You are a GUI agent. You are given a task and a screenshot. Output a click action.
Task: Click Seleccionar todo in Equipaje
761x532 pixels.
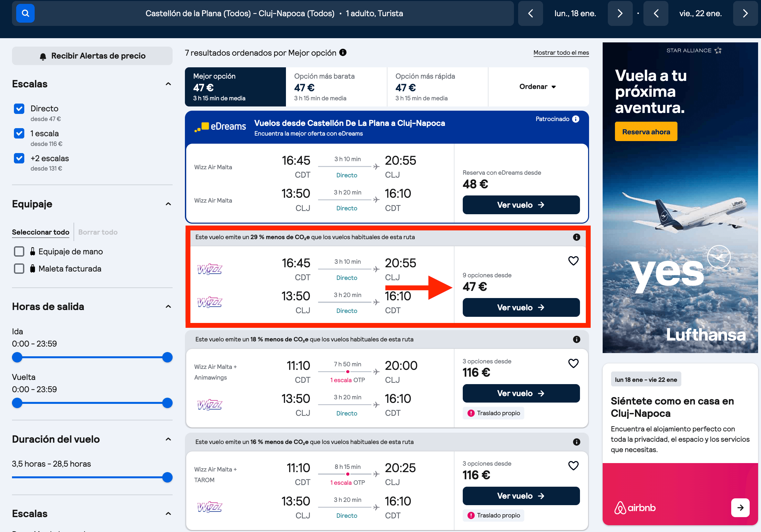pyautogui.click(x=40, y=232)
